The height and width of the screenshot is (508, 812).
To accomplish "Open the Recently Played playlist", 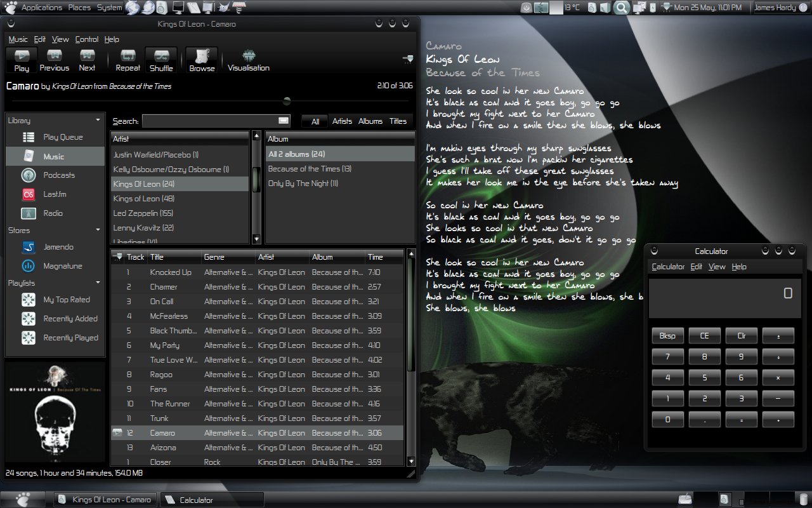I will 55,338.
